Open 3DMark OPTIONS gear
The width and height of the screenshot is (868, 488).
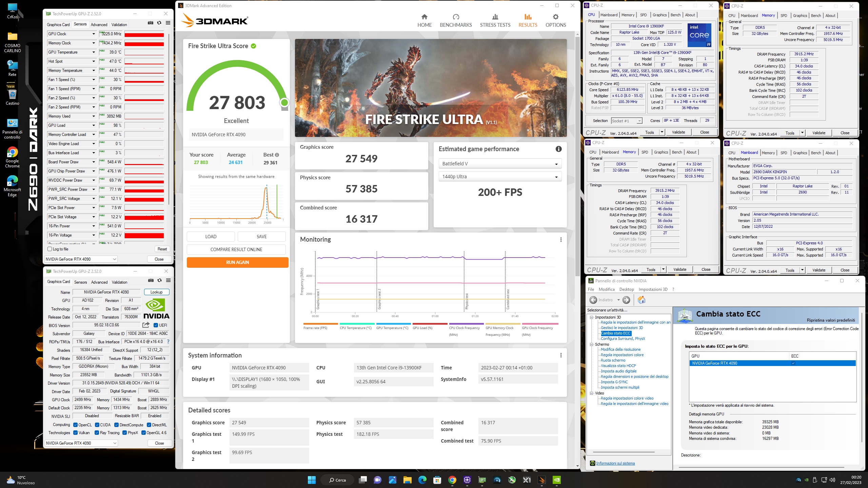coord(555,21)
